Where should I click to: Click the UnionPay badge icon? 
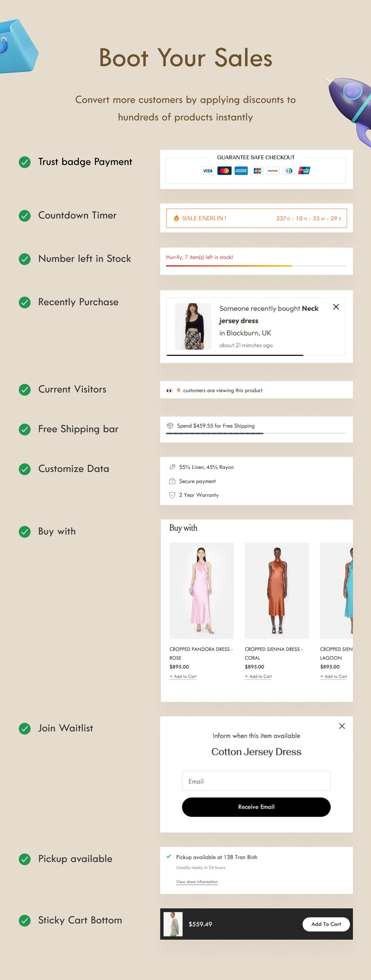click(x=304, y=171)
